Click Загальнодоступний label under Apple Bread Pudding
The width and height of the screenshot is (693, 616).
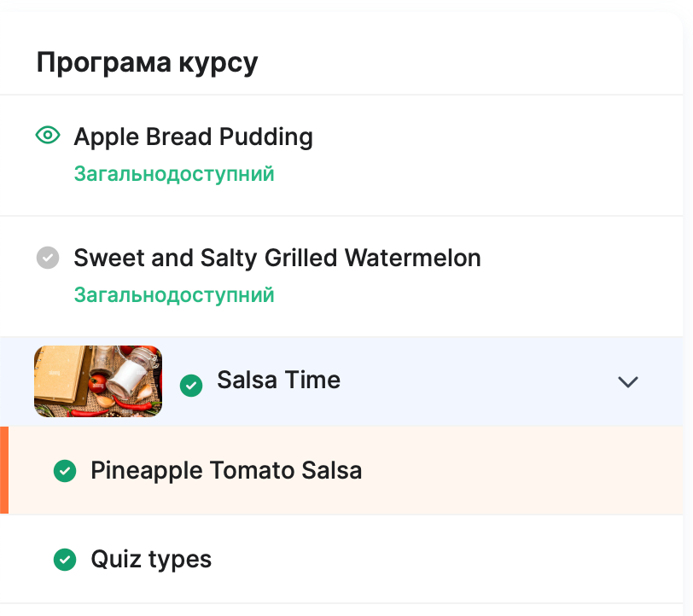(x=174, y=174)
